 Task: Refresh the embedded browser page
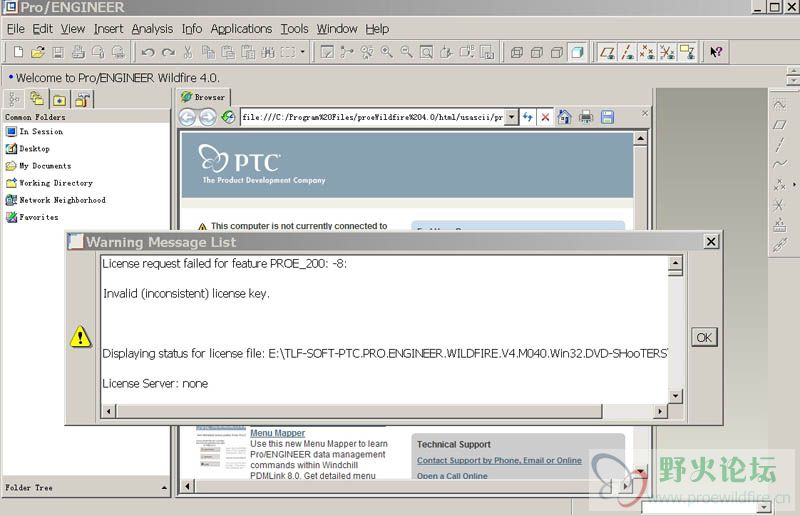[228, 117]
